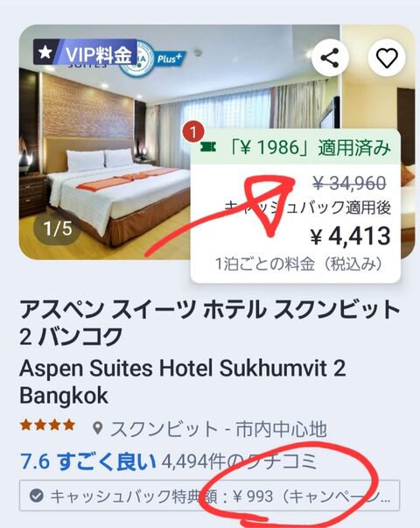Viewport: 420px width, 528px height.
Task: Click the SHA Plus+ certification badge
Action: click(153, 60)
